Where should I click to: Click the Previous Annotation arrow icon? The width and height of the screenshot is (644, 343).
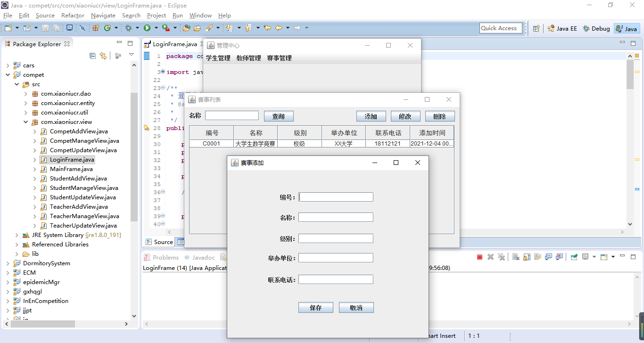(x=248, y=28)
